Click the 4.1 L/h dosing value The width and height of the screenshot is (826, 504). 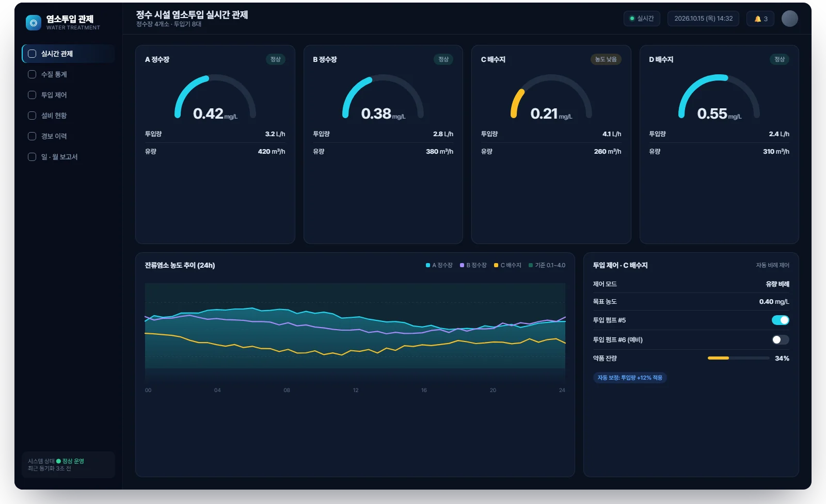(612, 134)
